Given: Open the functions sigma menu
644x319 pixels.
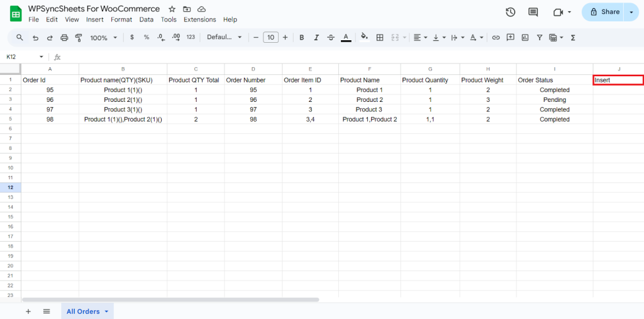Looking at the screenshot, I should point(573,37).
